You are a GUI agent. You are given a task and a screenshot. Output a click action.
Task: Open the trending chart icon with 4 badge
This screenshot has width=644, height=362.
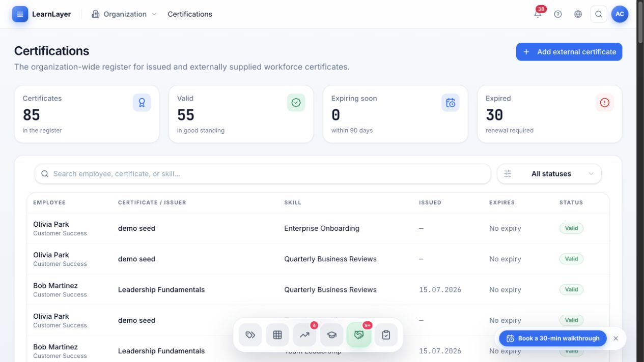click(x=304, y=335)
